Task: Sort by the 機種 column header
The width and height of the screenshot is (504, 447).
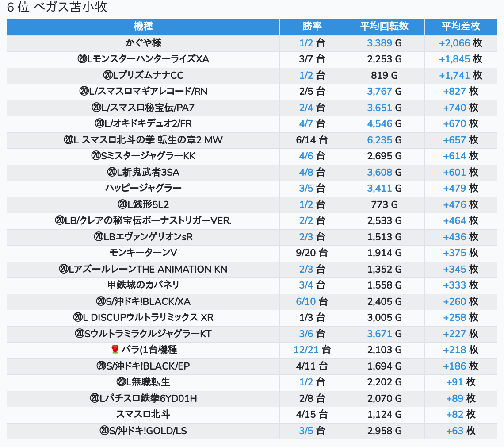Action: 143,27
